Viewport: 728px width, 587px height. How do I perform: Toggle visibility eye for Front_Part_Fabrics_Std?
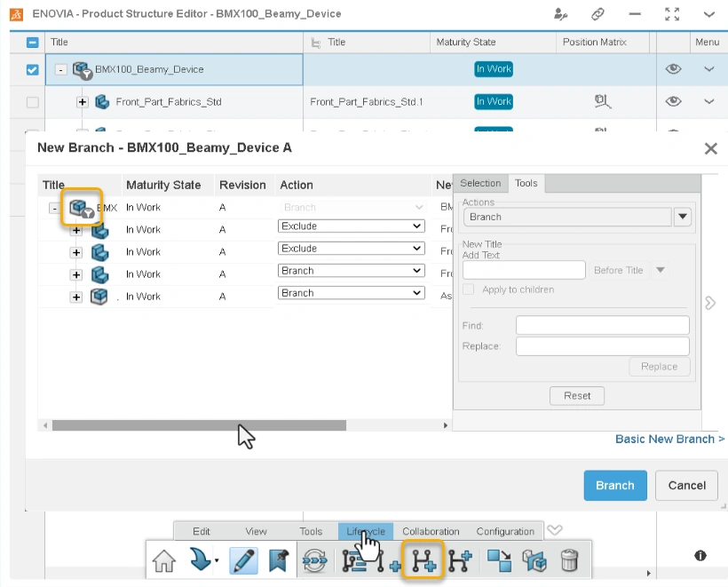pos(673,101)
